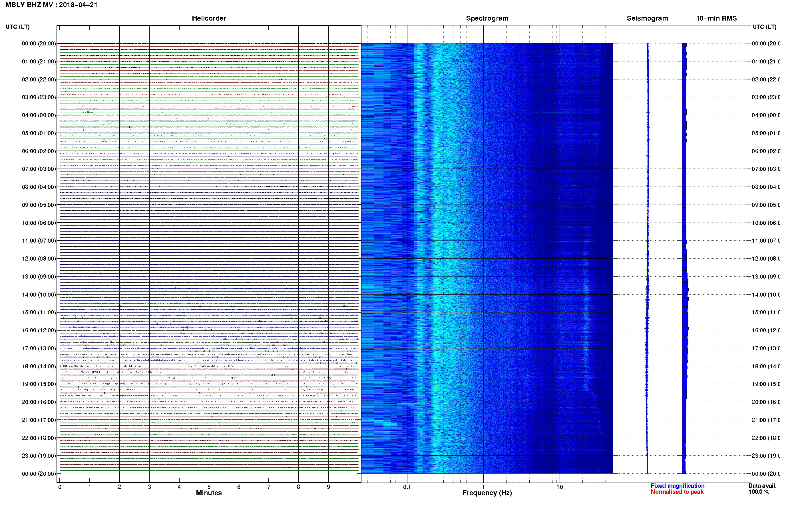Image resolution: width=812 pixels, height=508 pixels.
Task: Select helicorder time label '02:00 (22:00)'
Action: (x=39, y=80)
